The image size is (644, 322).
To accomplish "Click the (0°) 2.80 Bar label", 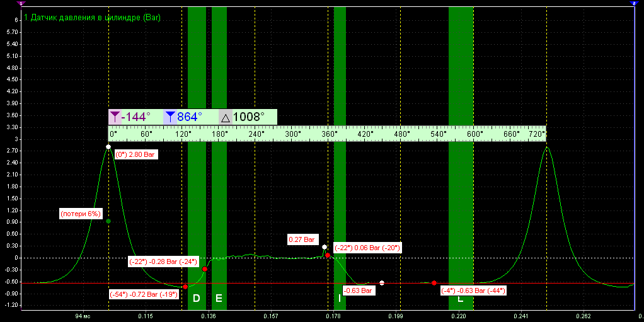I will (x=135, y=155).
